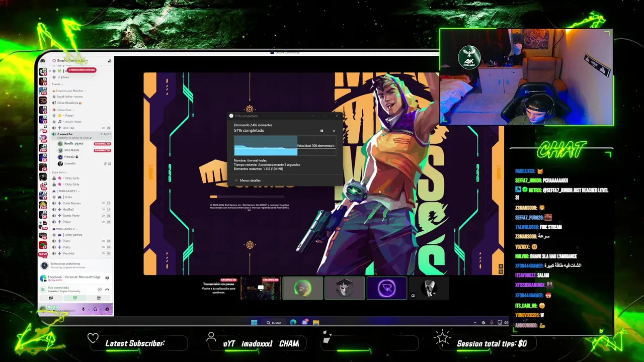Screen dimensions: 644x362
Task: Disconnect from voice call icon
Action: (x=107, y=289)
